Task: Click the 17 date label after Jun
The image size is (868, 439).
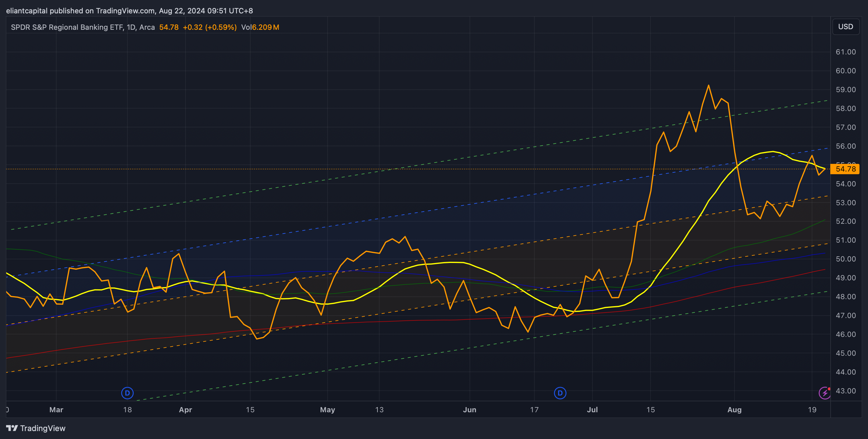Action: point(534,410)
